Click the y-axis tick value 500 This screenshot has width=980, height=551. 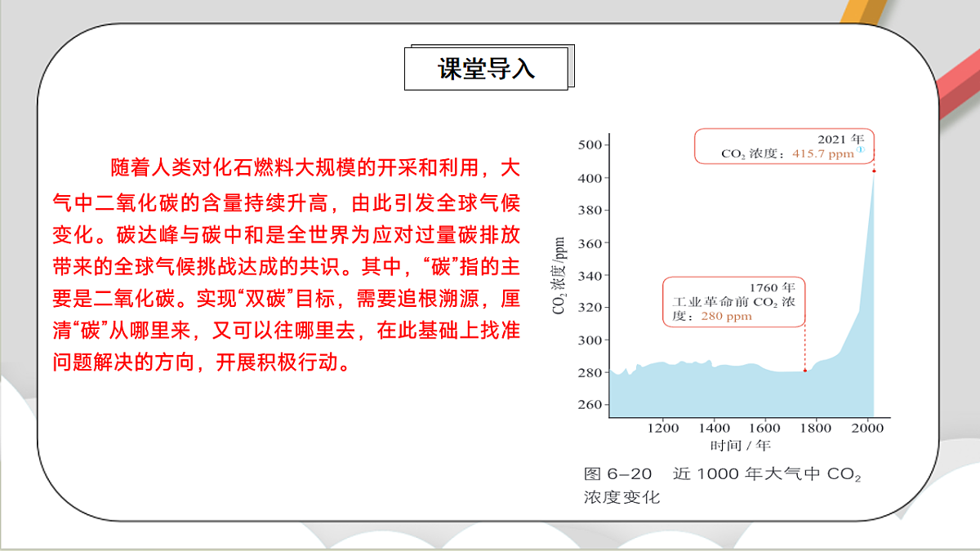pyautogui.click(x=590, y=145)
